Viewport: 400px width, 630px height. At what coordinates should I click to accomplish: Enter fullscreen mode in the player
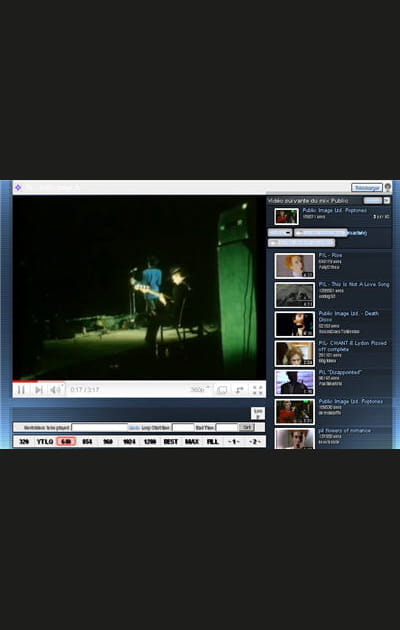point(257,389)
